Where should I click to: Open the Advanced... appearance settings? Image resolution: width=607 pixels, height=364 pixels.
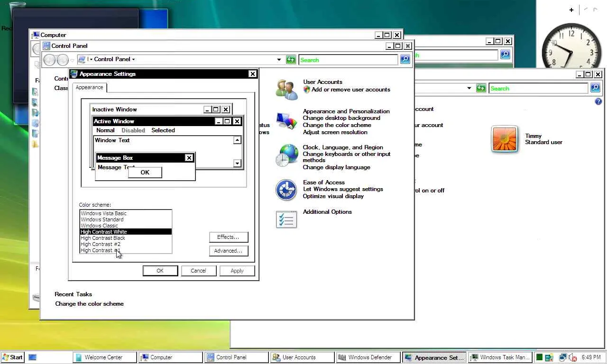point(229,251)
